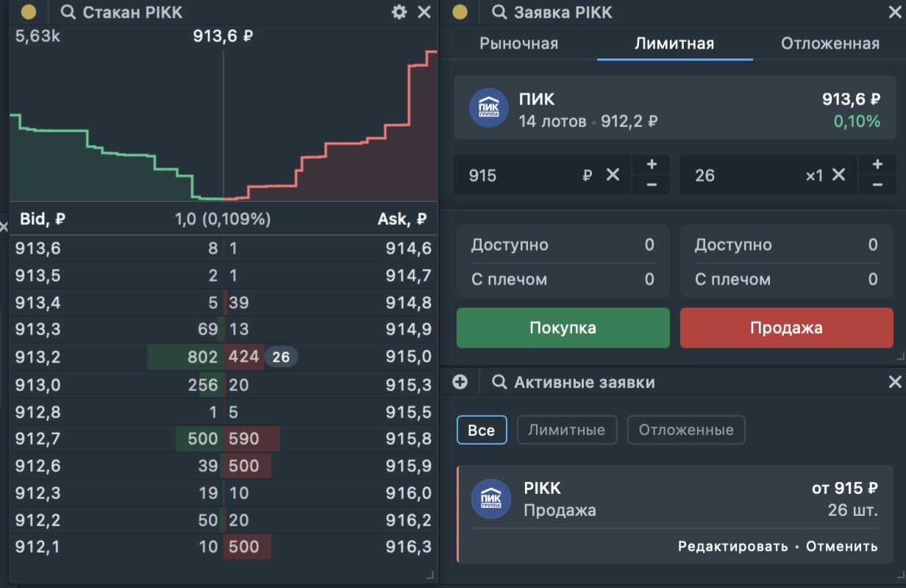The width and height of the screenshot is (906, 588).
Task: Clear the quantity field 26 with X
Action: point(838,175)
